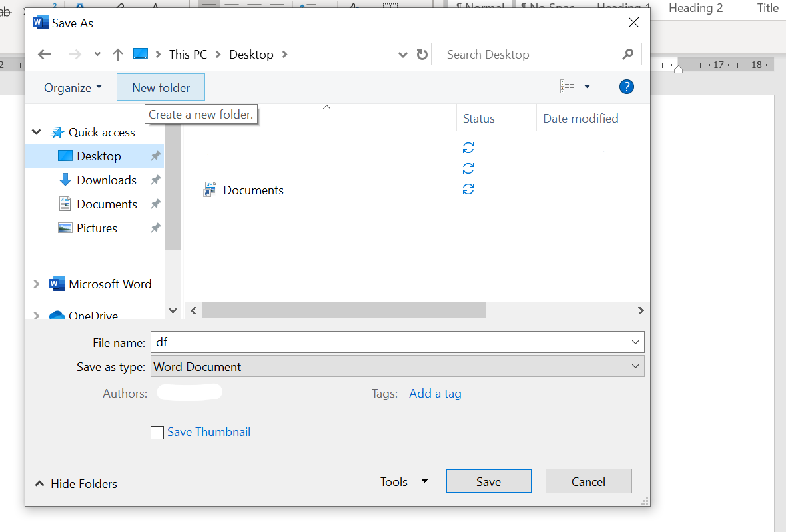Select Desktop in Quick access
The image size is (786, 532).
[95, 156]
